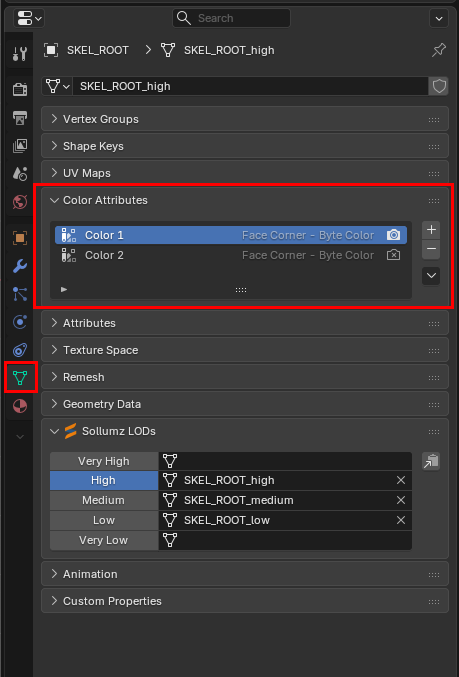This screenshot has height=677, width=459.
Task: Open the options dropdown beside the search field
Action: pos(439,18)
